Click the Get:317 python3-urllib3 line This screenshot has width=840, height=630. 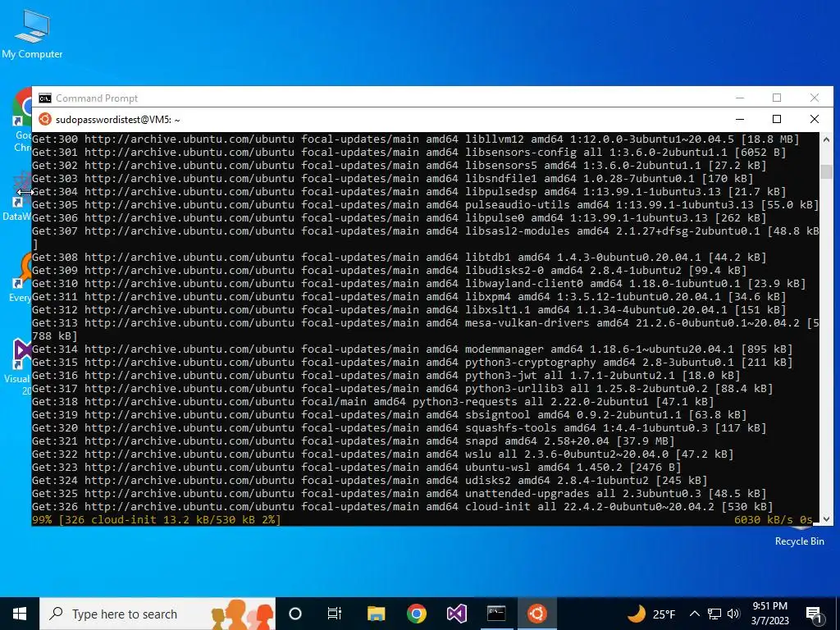point(402,388)
